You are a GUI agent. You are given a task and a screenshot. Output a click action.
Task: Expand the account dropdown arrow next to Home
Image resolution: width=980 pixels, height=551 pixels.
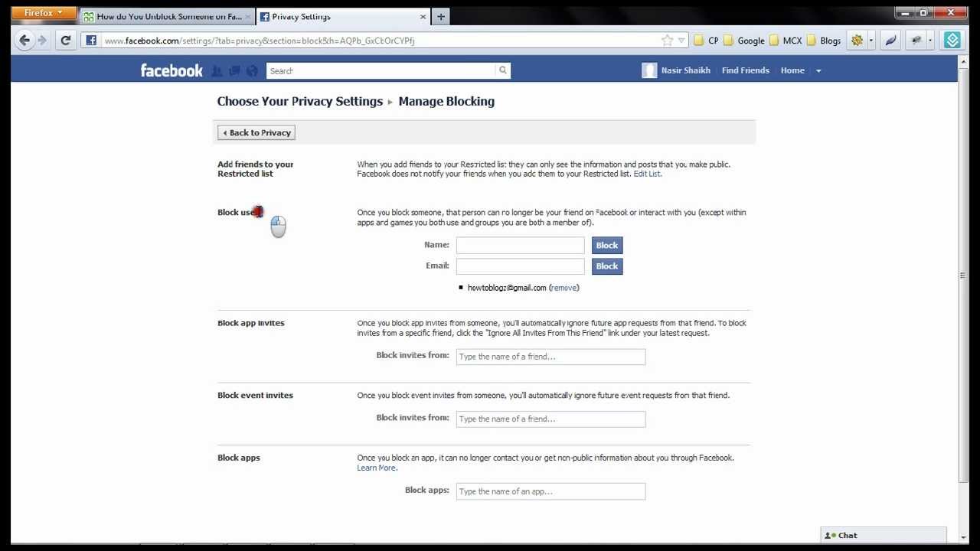click(x=818, y=70)
